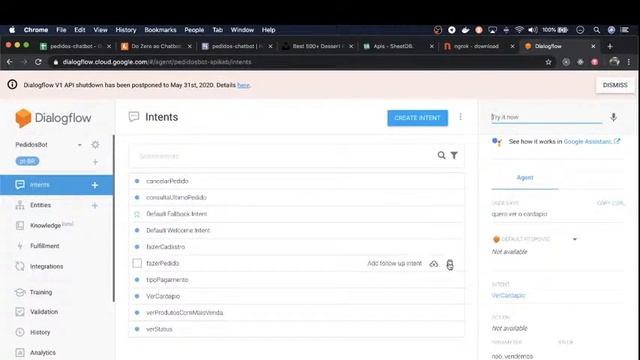The height and width of the screenshot is (360, 640).
Task: Open the Integrations section
Action: tap(46, 267)
